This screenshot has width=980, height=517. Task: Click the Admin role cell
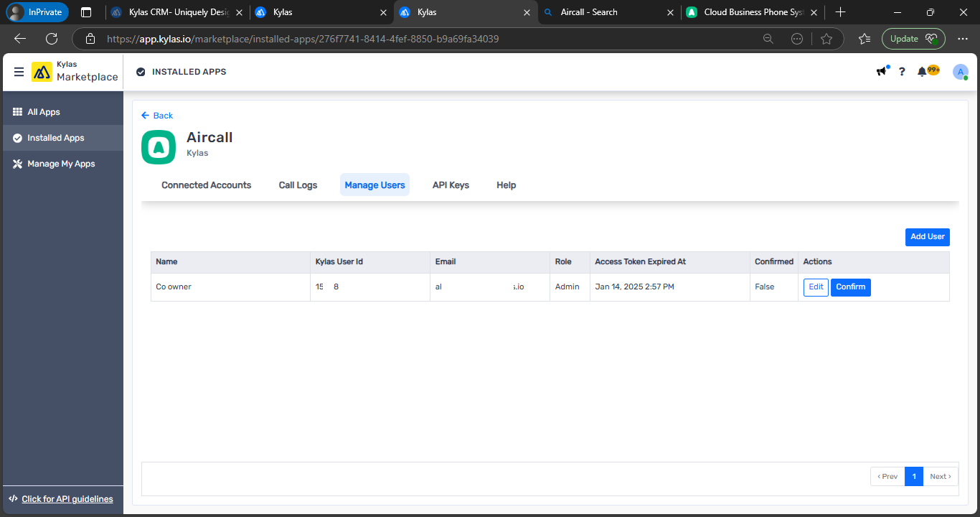coord(570,287)
